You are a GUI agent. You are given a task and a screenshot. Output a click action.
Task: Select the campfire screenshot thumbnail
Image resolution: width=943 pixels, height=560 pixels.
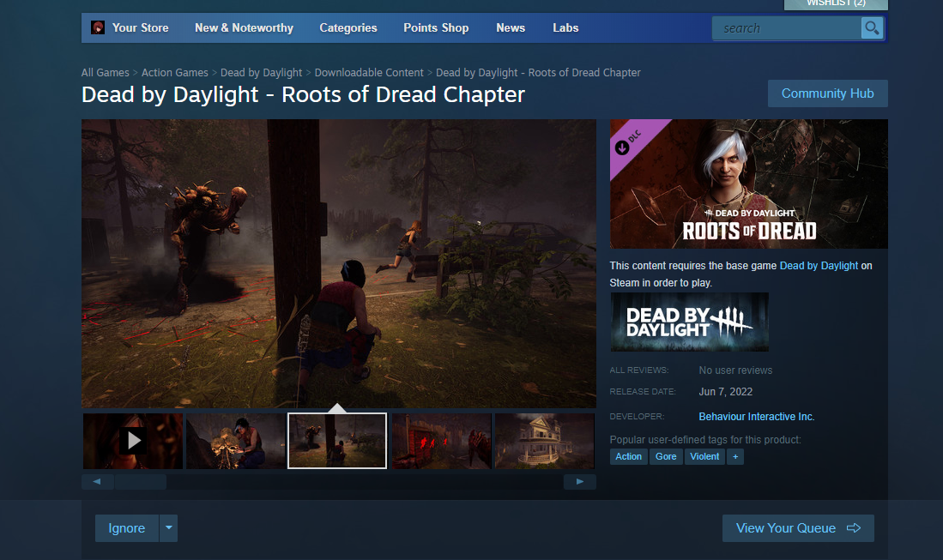236,441
